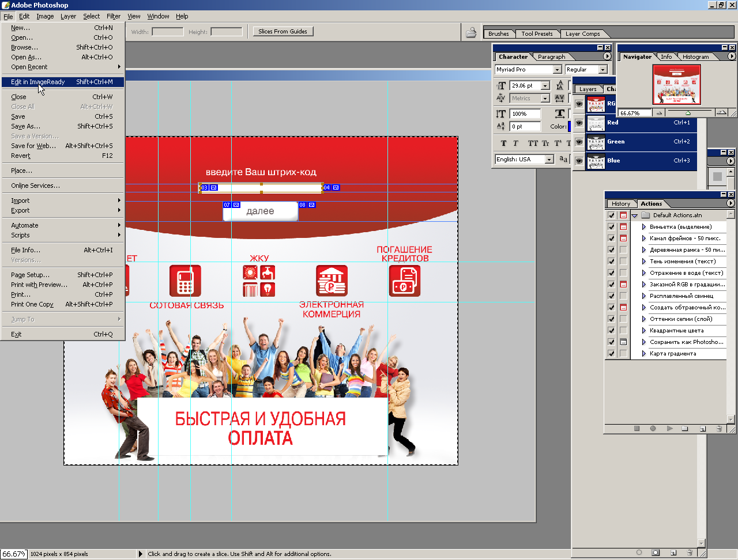The width and height of the screenshot is (738, 560).
Task: Open the Export submenu
Action: click(x=62, y=210)
